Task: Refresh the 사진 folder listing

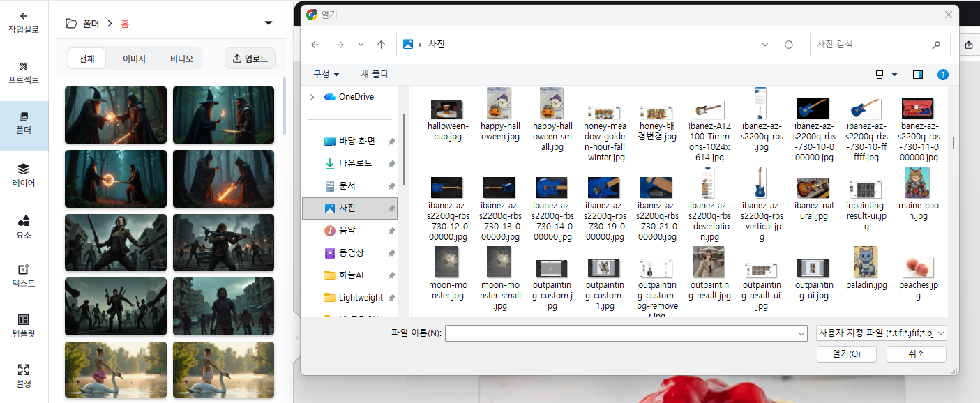Action: [789, 45]
